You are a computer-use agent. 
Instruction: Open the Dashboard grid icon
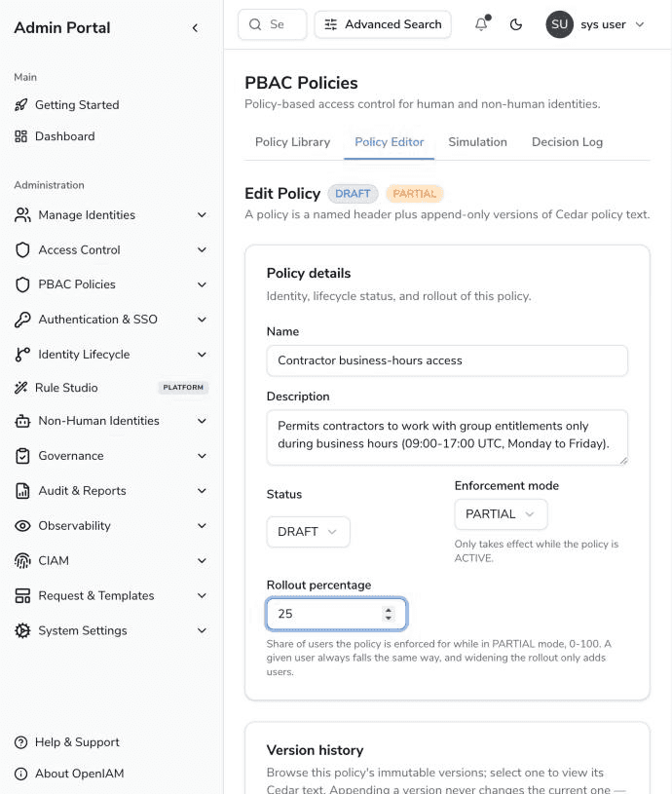[x=20, y=136]
